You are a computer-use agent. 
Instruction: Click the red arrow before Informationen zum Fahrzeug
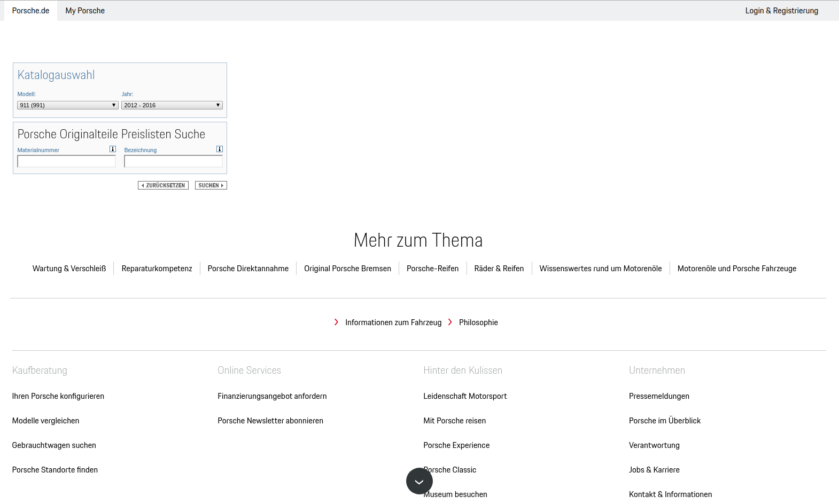(336, 322)
